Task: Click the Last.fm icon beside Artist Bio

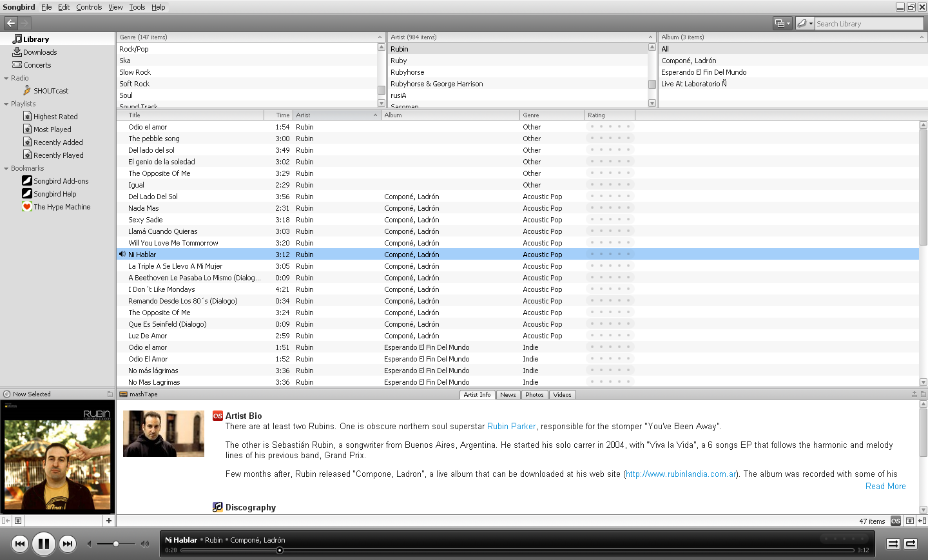Action: (x=218, y=416)
